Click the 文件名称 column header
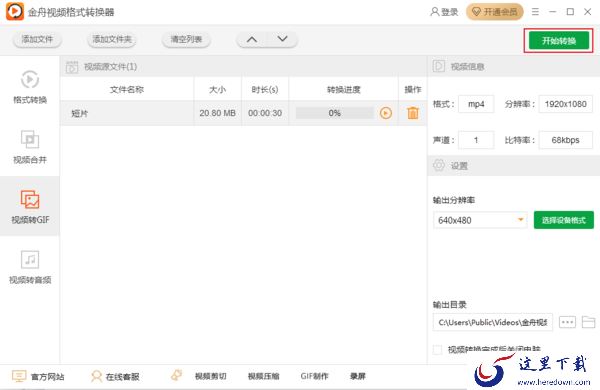 point(127,90)
